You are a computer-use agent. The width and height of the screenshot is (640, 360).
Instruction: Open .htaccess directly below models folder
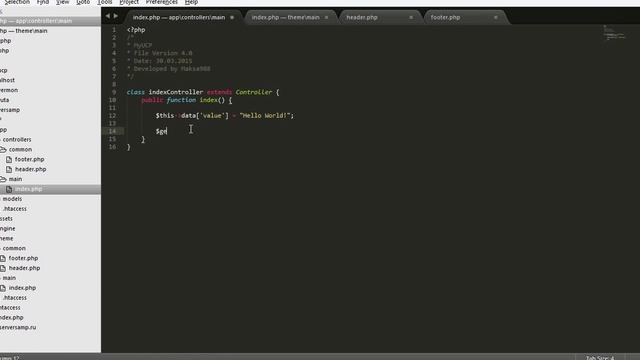coord(15,209)
